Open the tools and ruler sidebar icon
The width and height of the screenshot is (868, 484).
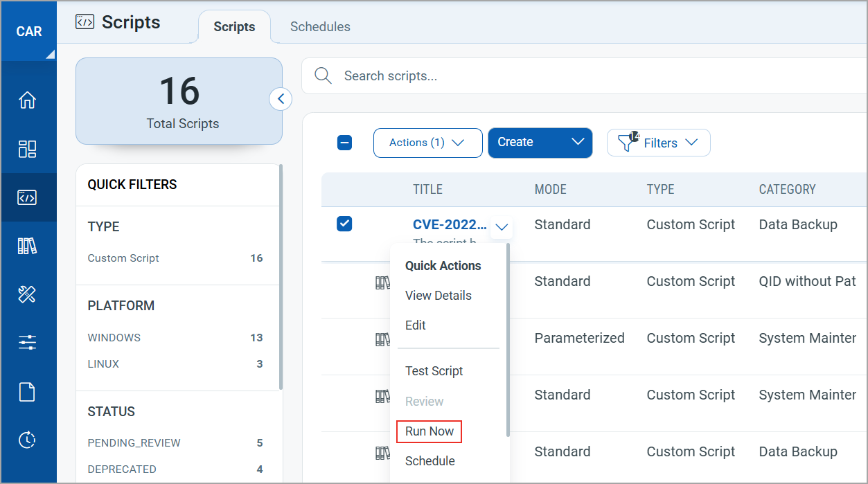click(x=27, y=294)
